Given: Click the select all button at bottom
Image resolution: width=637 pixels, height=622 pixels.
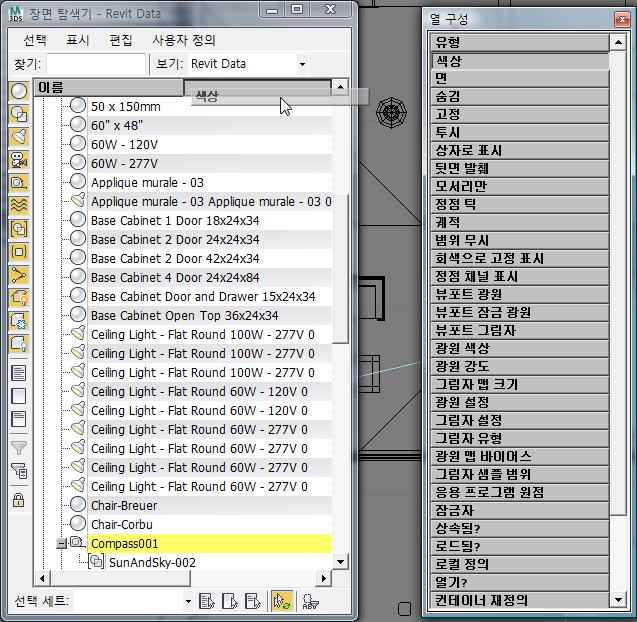Looking at the screenshot, I should pos(207,601).
